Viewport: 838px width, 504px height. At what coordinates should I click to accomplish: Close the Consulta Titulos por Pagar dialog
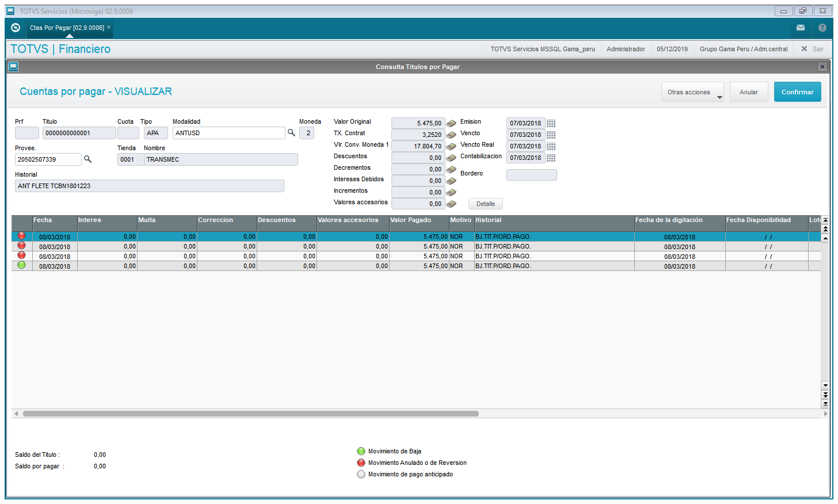click(822, 67)
